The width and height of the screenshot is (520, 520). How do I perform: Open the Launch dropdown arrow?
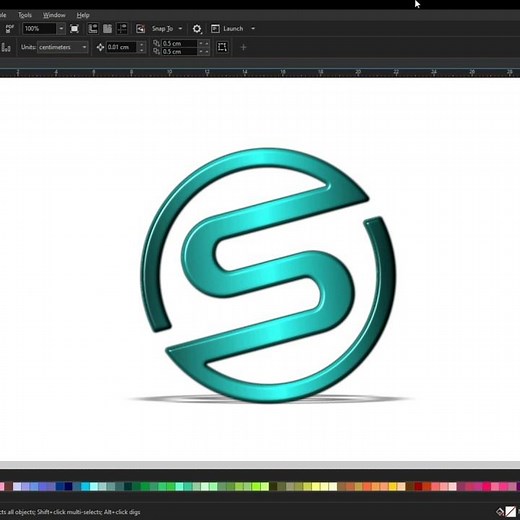[253, 29]
